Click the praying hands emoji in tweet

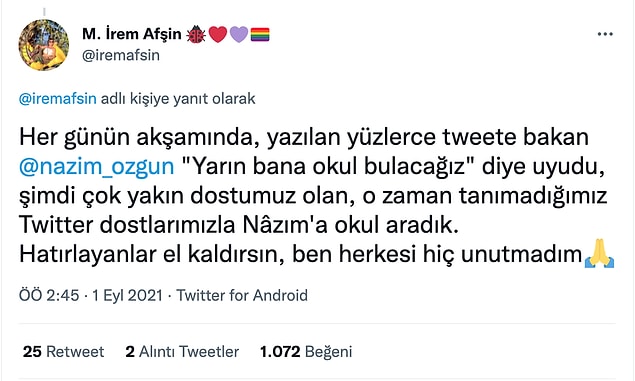coord(599,253)
